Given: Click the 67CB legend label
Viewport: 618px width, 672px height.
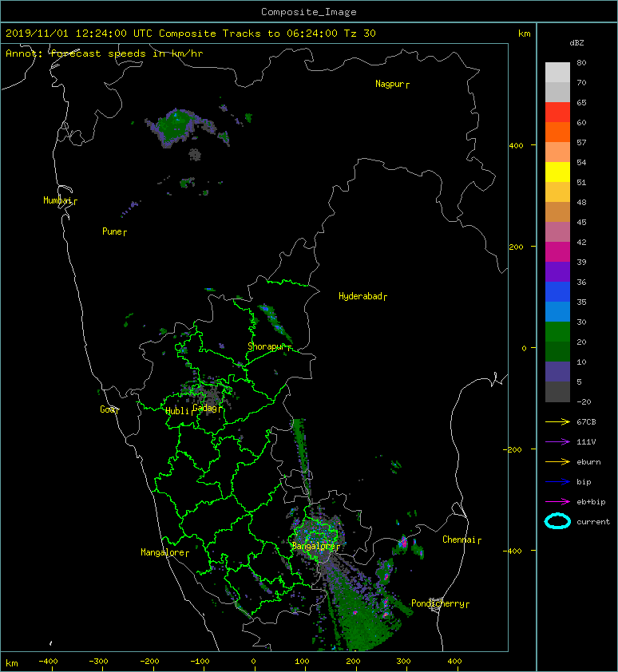Looking at the screenshot, I should 586,422.
